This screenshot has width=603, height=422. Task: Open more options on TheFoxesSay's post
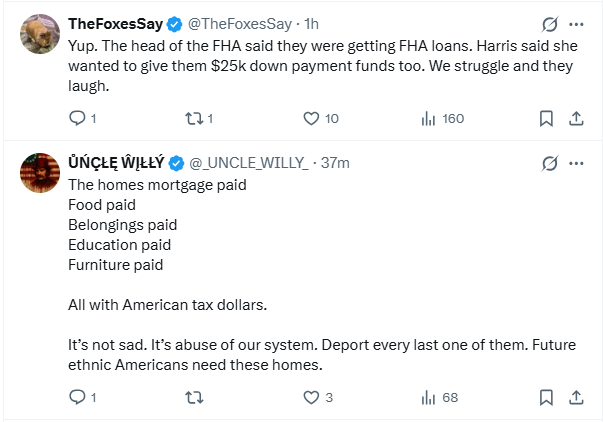[x=576, y=24]
